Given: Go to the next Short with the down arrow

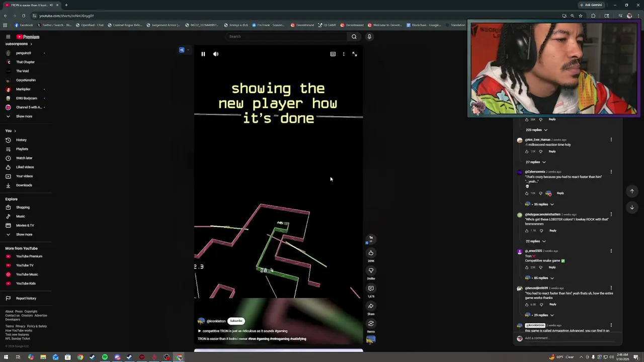Looking at the screenshot, I should click(632, 207).
